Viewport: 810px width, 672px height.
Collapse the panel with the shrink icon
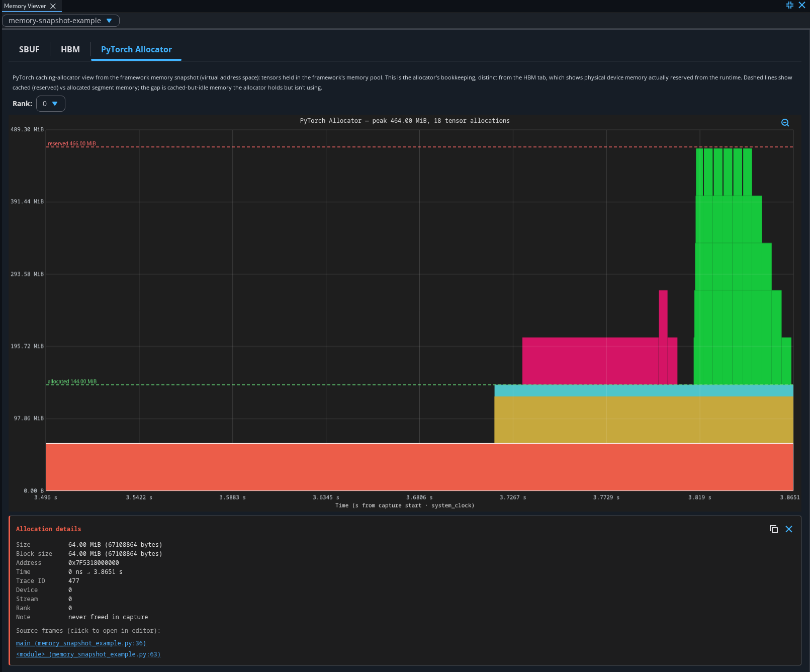tap(790, 5)
